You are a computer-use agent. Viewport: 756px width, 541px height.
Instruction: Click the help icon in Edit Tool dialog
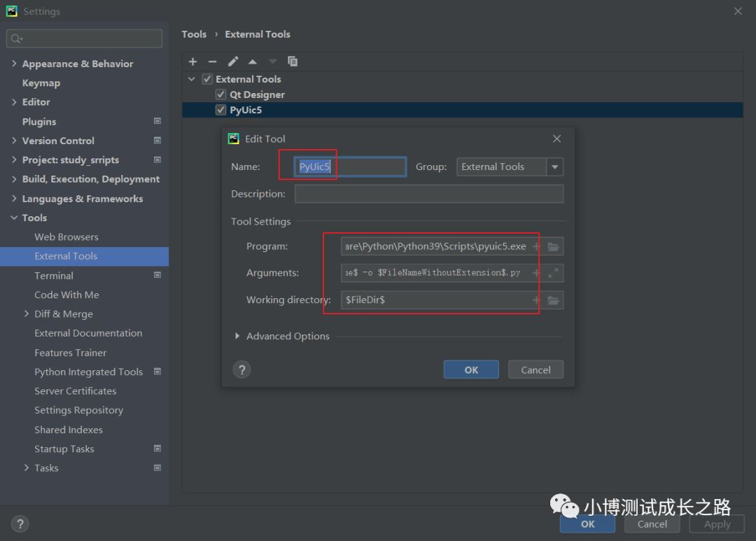241,370
